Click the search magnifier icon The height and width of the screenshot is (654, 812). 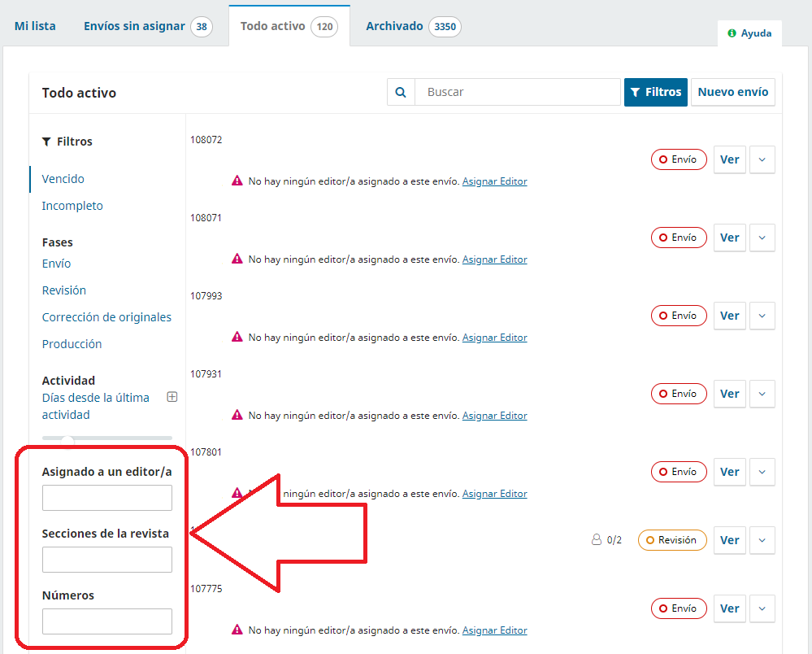(x=401, y=93)
